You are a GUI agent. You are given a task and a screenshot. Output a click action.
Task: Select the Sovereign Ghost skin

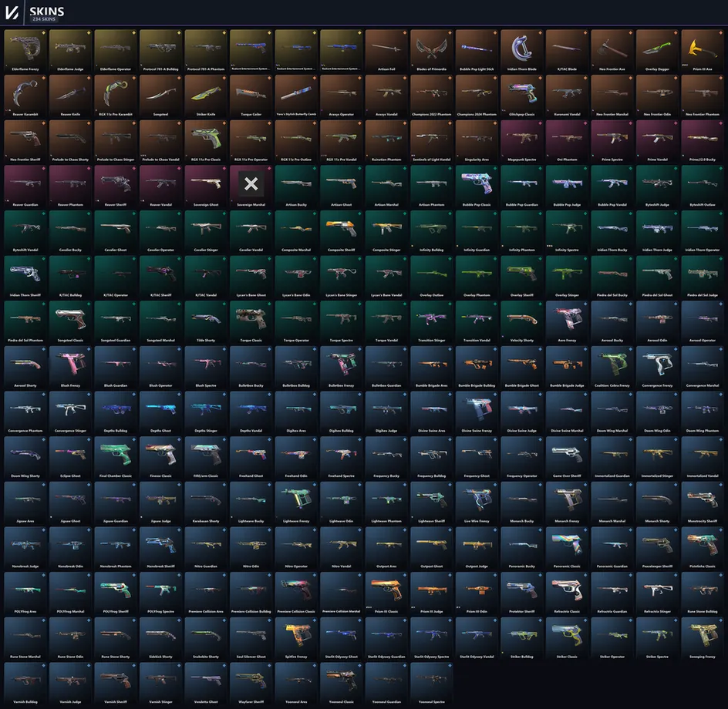[x=206, y=186]
